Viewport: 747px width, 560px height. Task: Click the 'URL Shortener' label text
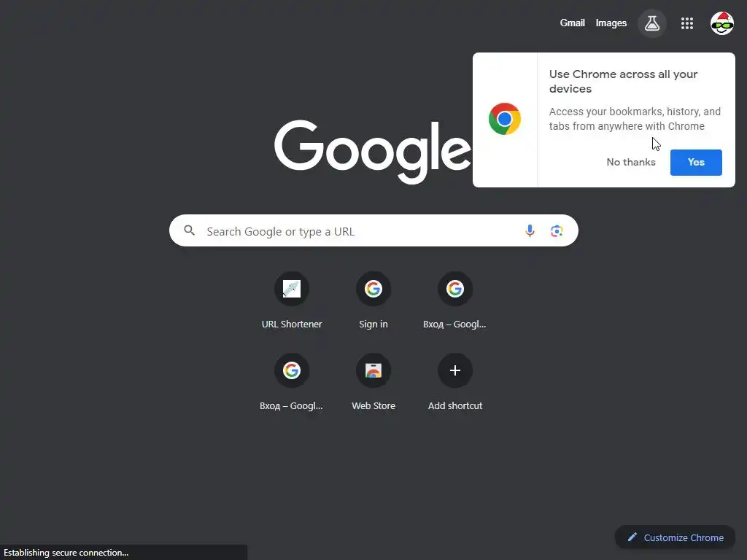tap(292, 324)
